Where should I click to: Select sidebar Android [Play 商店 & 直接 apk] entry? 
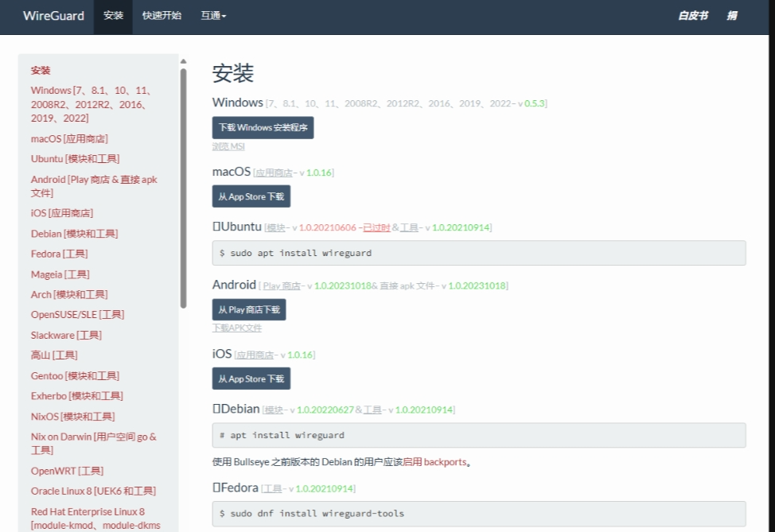click(94, 186)
